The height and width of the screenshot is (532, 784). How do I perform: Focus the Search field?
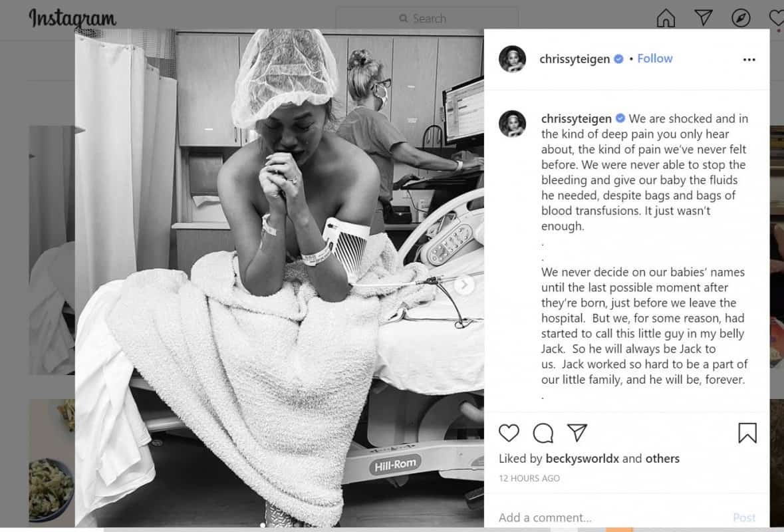427,19
